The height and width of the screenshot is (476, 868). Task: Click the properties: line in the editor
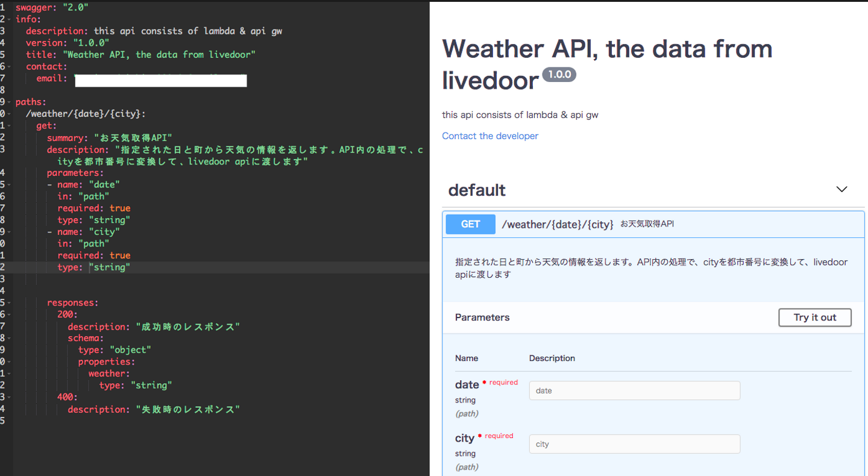pos(107,362)
